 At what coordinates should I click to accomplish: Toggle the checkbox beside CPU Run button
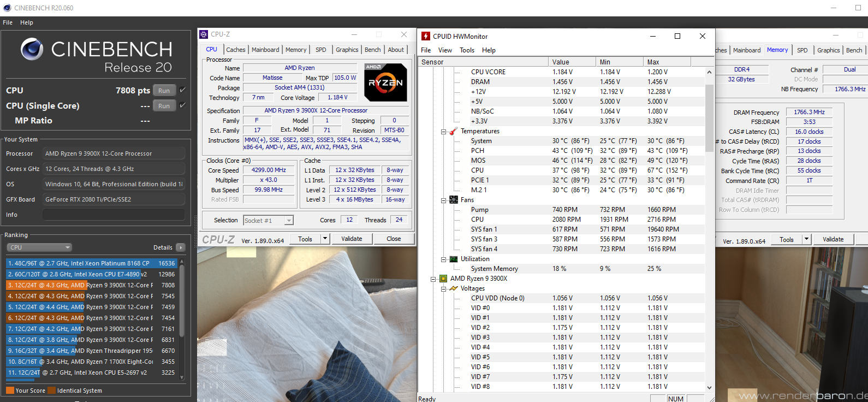coord(183,90)
